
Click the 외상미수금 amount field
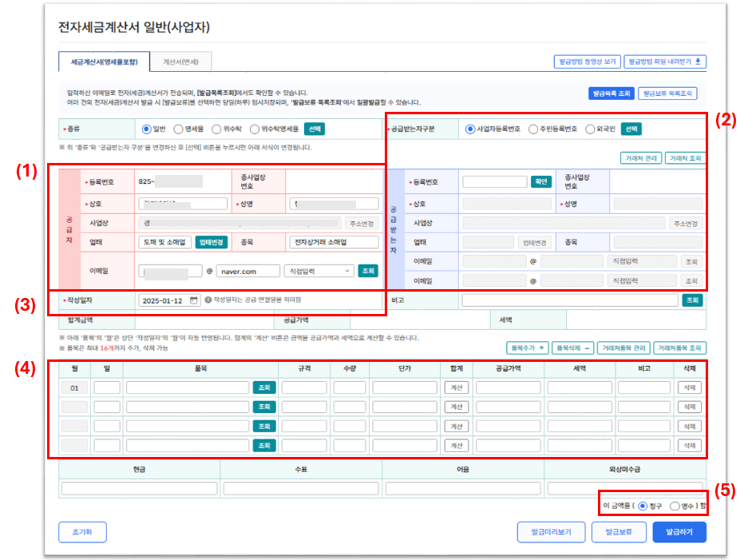[625, 489]
